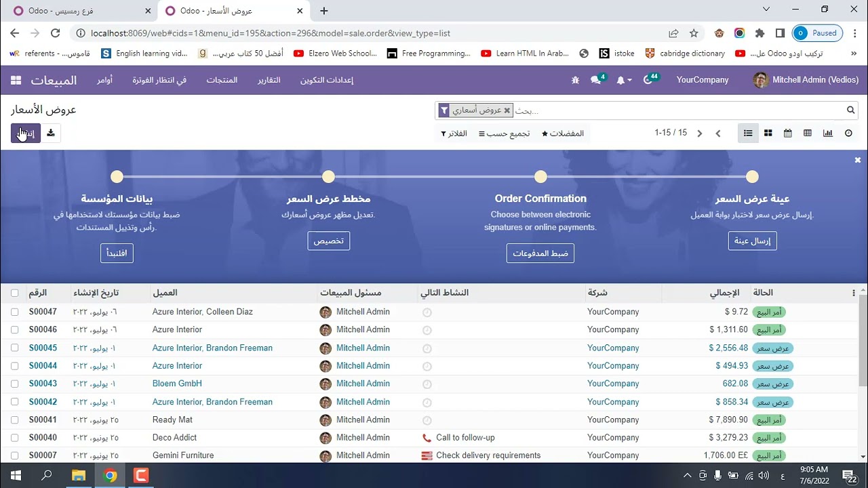Click the phone activity icon for S00040
The height and width of the screenshot is (488, 868).
click(x=427, y=438)
